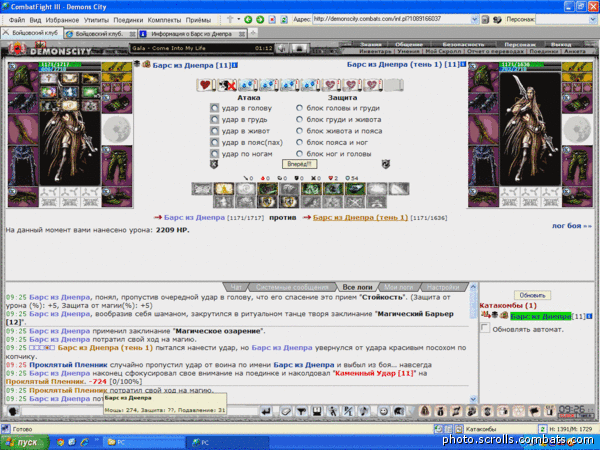
Task: Open the Анкета link in the top navigation
Action: pos(575,51)
